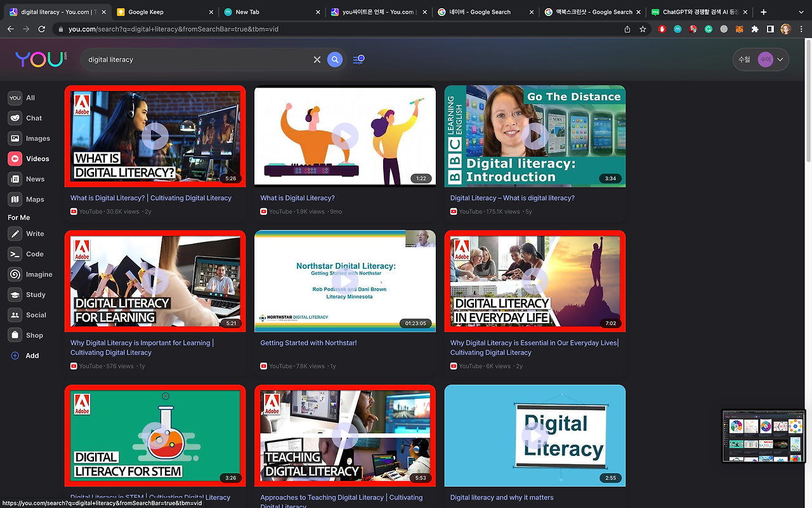Click the floating screenshot preview thumbnail
This screenshot has width=812, height=508.
764,436
